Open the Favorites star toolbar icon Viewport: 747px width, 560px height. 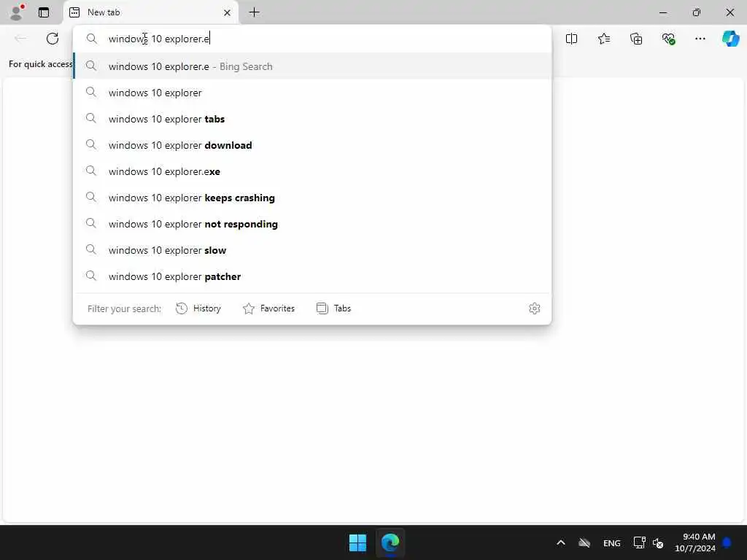coord(603,39)
